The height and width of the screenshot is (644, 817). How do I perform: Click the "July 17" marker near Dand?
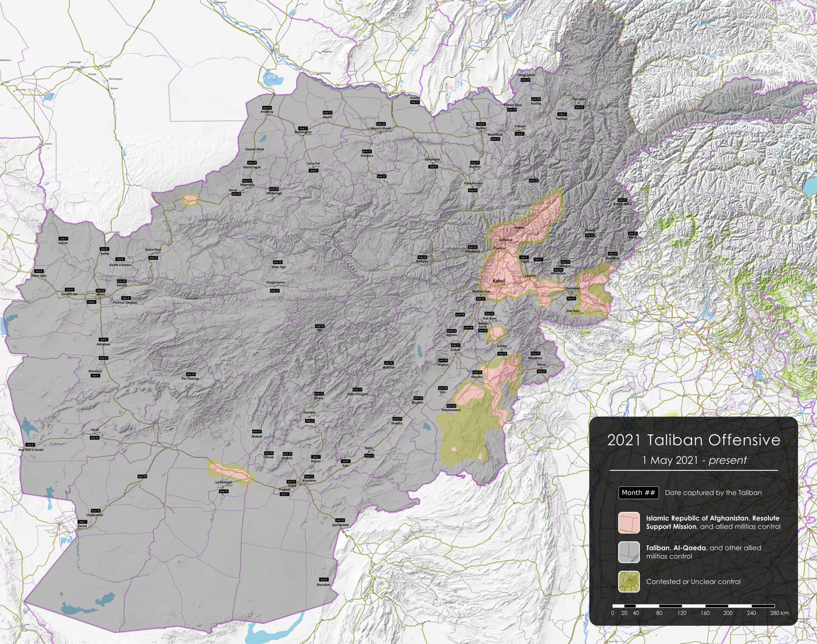pos(291,482)
